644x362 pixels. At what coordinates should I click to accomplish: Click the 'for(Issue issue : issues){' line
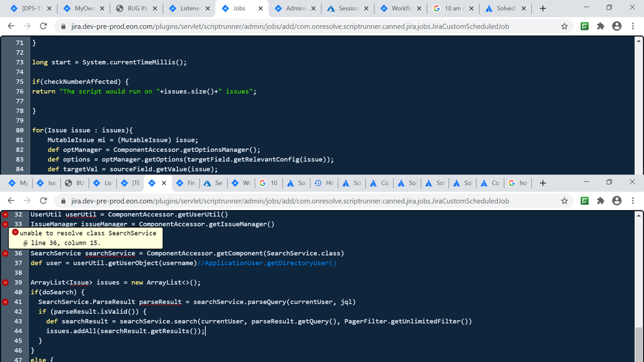[x=83, y=130]
